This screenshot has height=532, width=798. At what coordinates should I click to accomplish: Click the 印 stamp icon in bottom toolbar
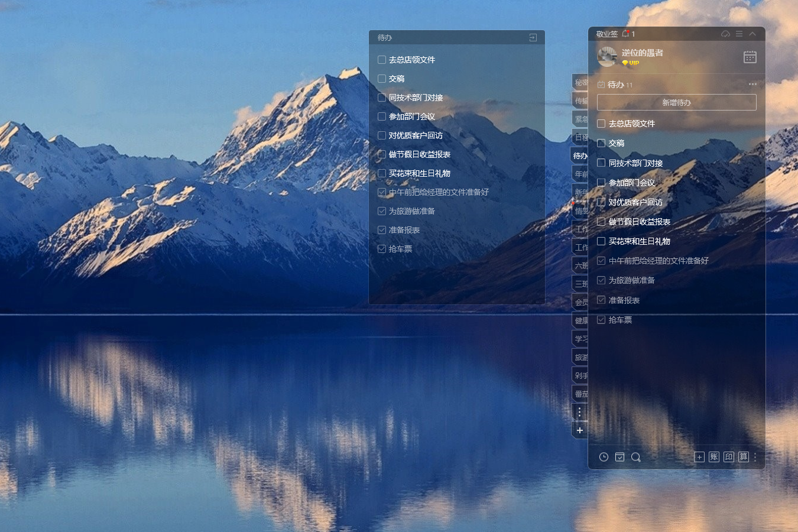729,457
